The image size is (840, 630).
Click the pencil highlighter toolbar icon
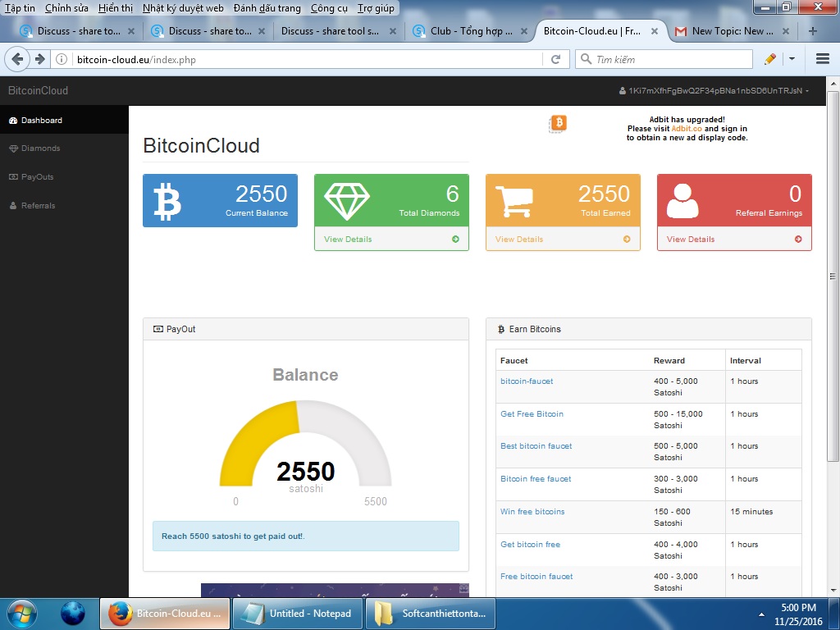[769, 59]
